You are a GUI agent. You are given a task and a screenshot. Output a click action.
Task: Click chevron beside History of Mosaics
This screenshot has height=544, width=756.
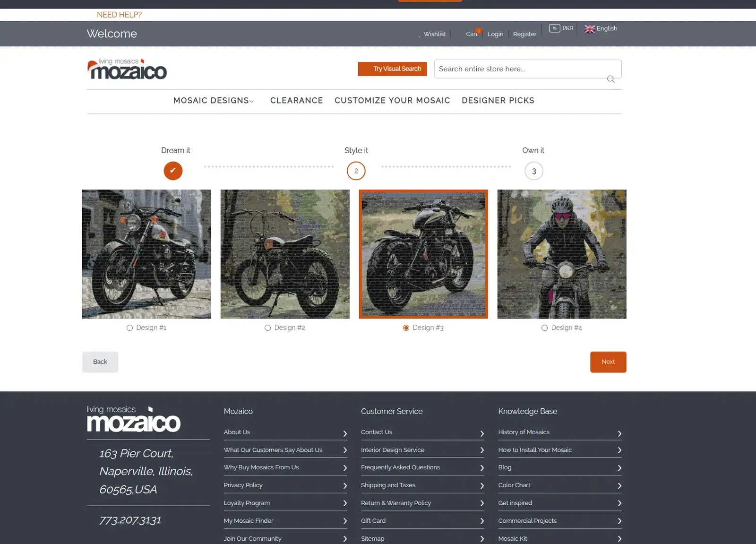(619, 433)
